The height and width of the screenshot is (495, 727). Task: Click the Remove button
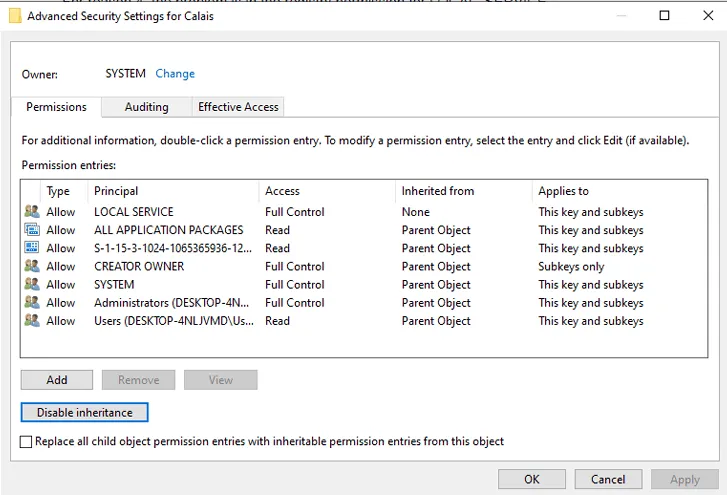pyautogui.click(x=139, y=380)
